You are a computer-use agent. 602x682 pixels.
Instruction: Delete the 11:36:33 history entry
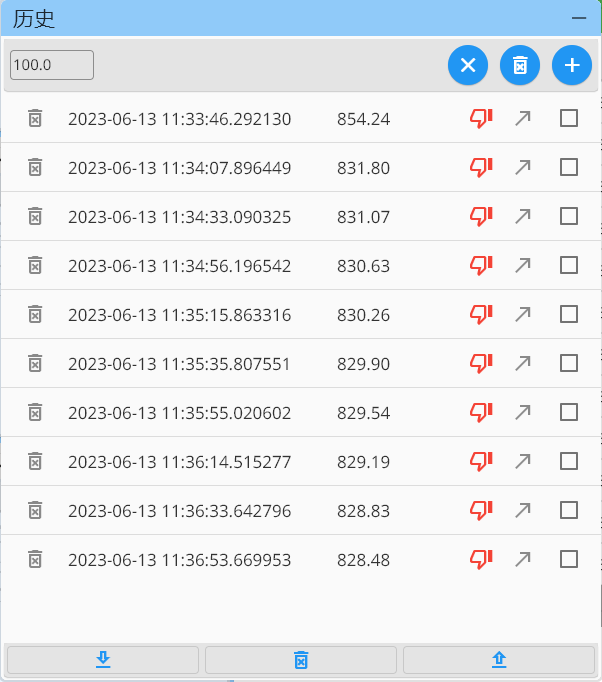[35, 510]
